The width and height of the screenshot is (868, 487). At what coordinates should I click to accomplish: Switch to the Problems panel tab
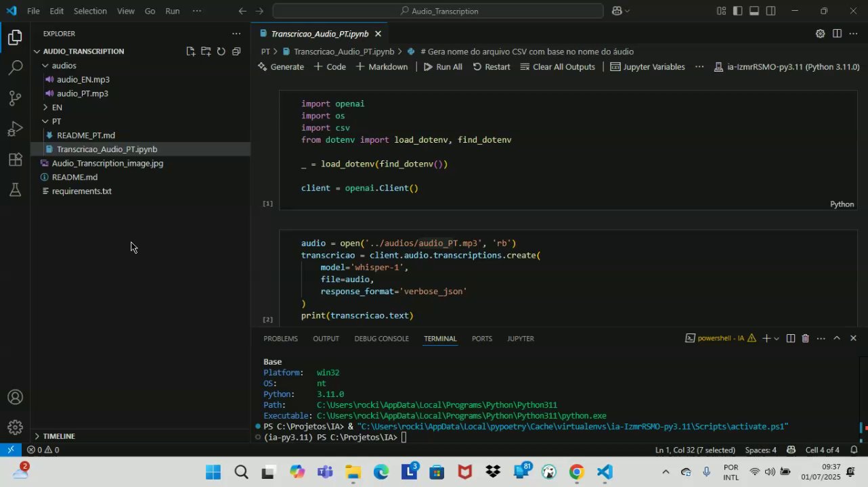tap(280, 338)
